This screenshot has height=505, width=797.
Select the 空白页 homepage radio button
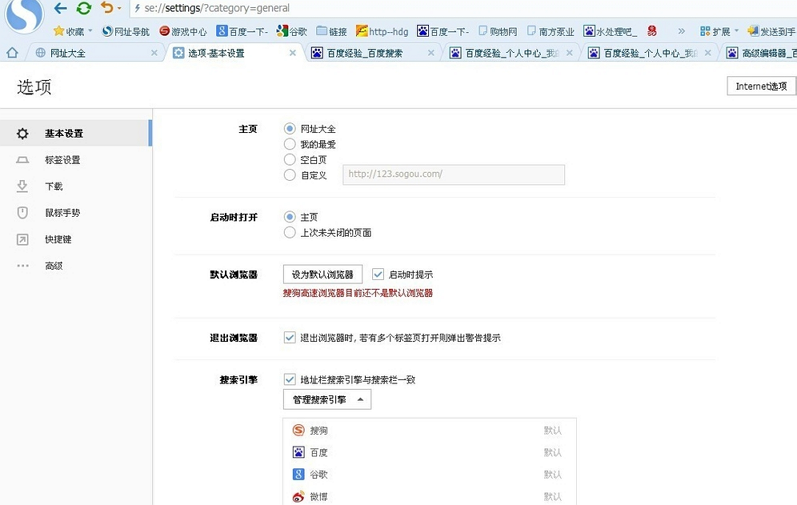(x=290, y=160)
